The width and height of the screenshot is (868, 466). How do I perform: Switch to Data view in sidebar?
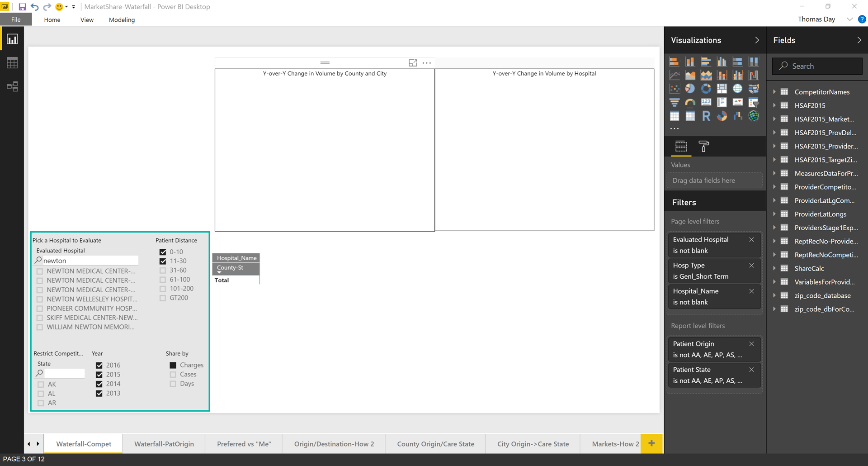pos(12,63)
